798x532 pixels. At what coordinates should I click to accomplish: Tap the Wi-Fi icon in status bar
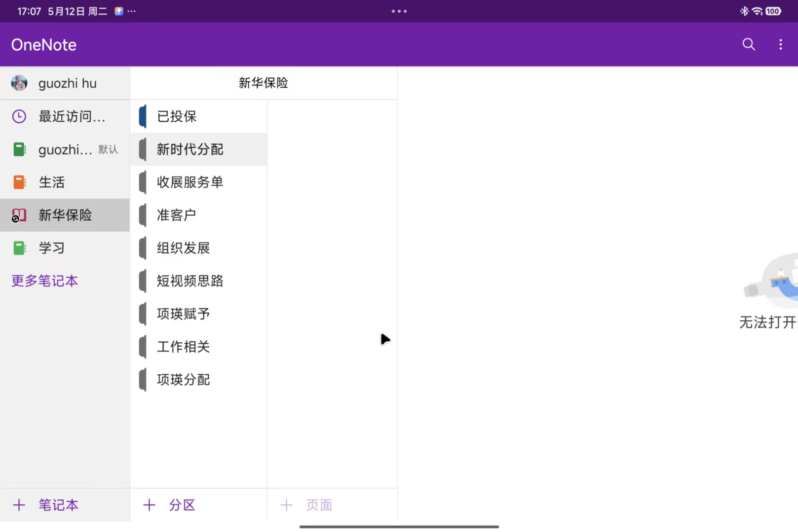coord(757,11)
